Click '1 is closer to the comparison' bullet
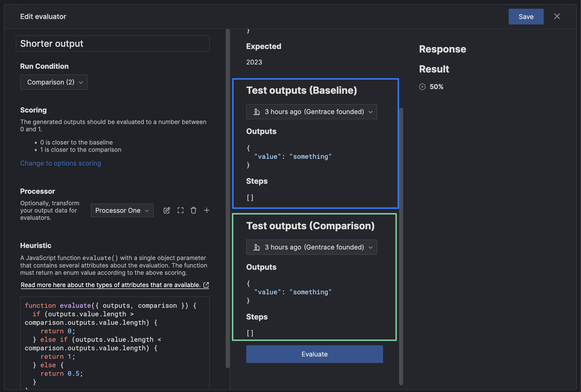 pos(81,149)
